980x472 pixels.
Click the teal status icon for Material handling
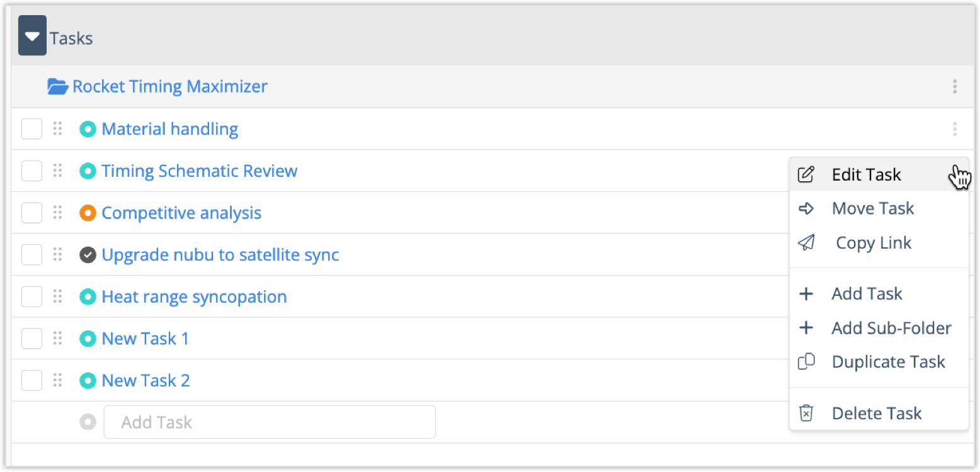click(88, 129)
